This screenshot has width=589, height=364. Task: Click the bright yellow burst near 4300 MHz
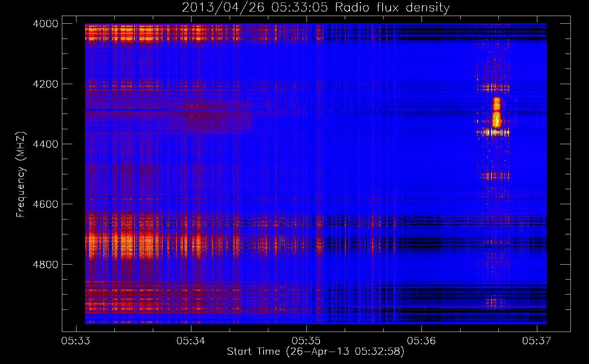[497, 112]
